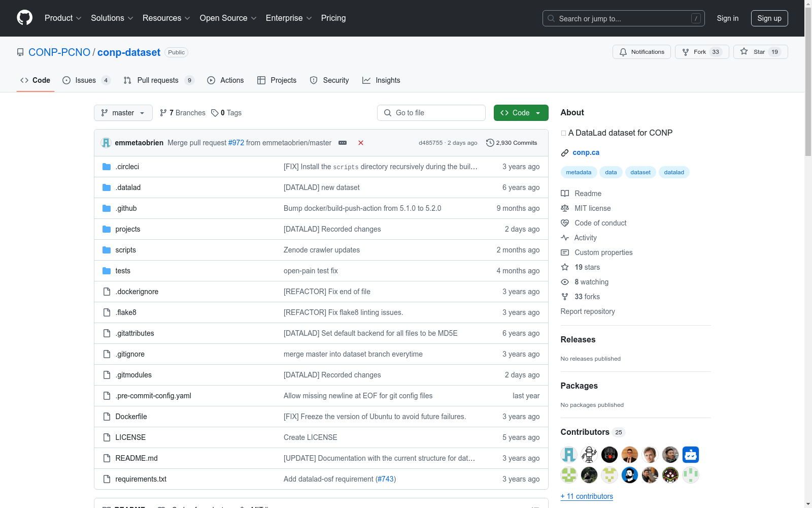Screen dimensions: 812x508
Task: Click the datalad topic tag
Action: 674,172
